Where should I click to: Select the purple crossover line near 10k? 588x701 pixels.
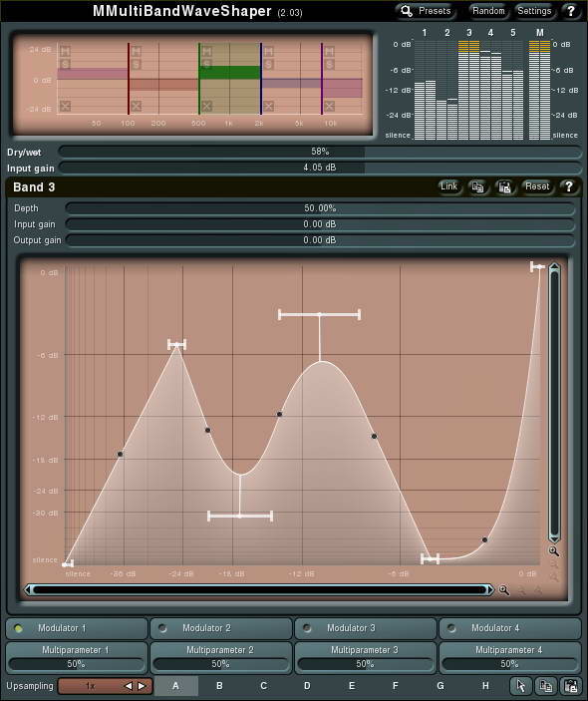coord(322,79)
